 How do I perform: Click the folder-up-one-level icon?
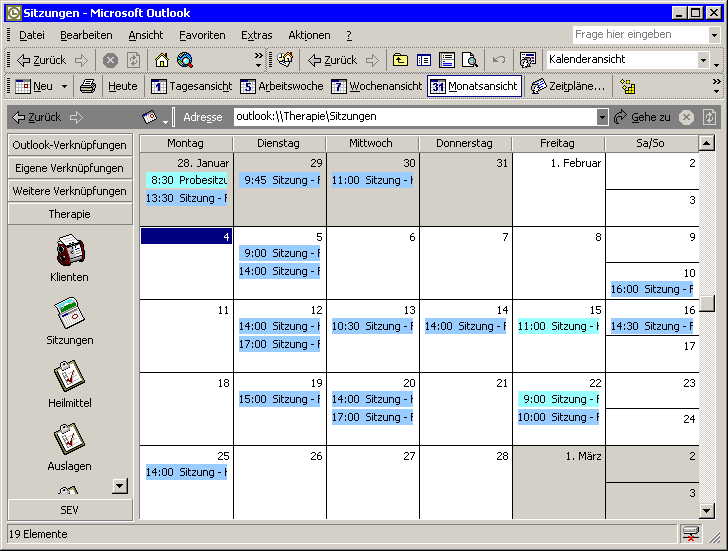400,60
